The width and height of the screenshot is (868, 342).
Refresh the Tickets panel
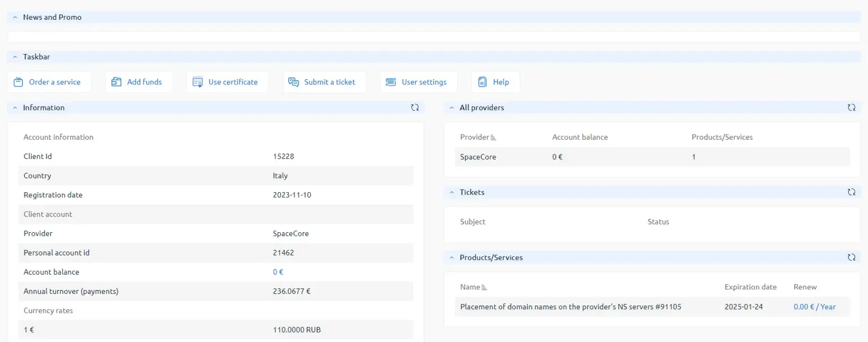point(852,192)
